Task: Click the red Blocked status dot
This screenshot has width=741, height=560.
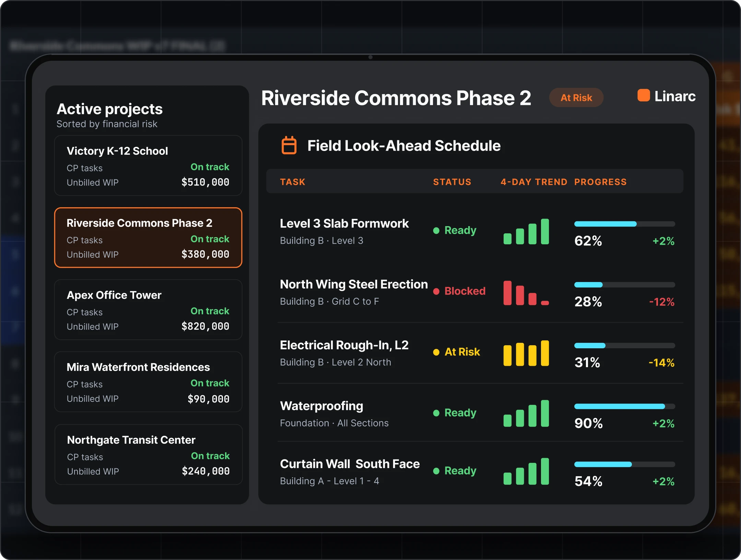Action: (436, 291)
